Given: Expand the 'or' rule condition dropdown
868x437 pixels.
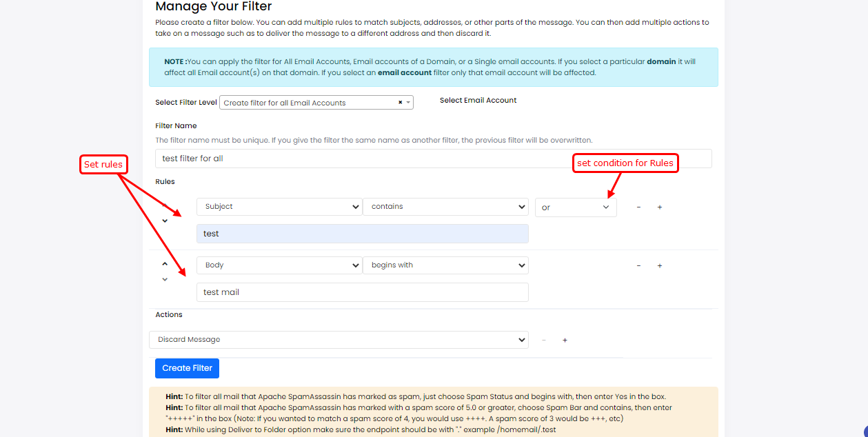Looking at the screenshot, I should [x=575, y=207].
